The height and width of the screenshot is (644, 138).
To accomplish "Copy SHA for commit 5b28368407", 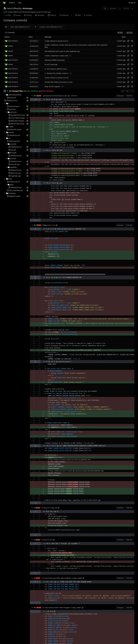I will tap(128, 60).
